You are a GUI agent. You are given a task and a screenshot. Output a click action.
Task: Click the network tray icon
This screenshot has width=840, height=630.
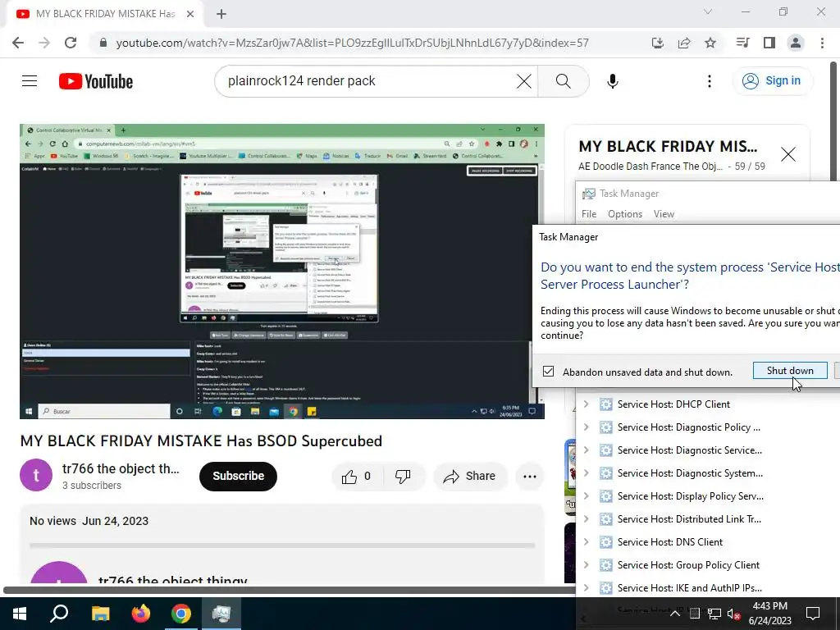[714, 614]
